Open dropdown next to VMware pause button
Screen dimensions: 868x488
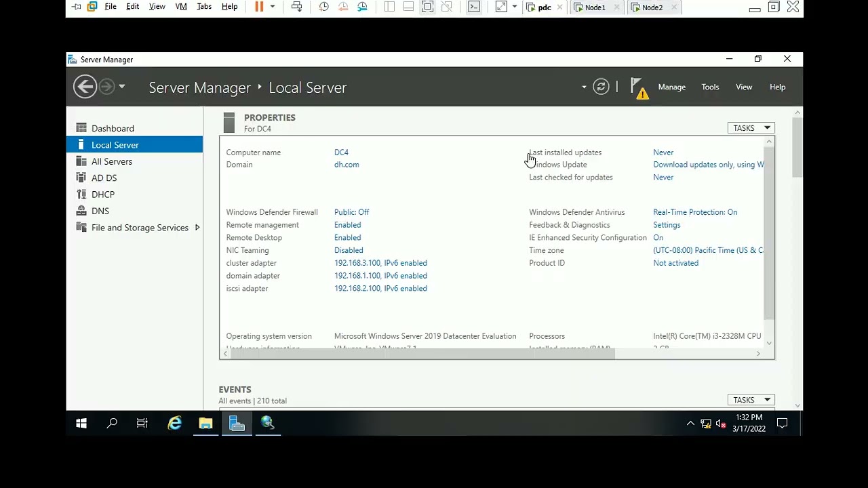coord(273,7)
